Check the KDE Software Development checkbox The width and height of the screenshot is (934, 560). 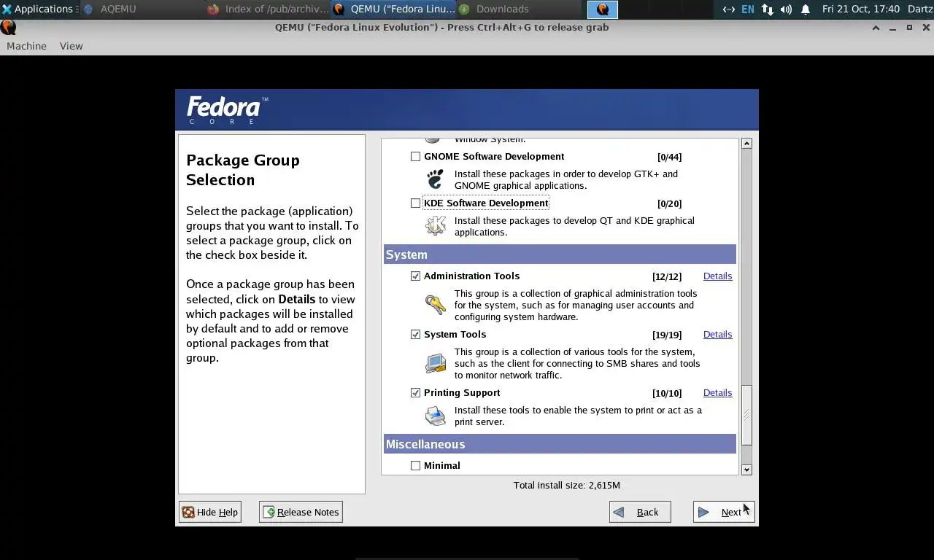coord(415,203)
